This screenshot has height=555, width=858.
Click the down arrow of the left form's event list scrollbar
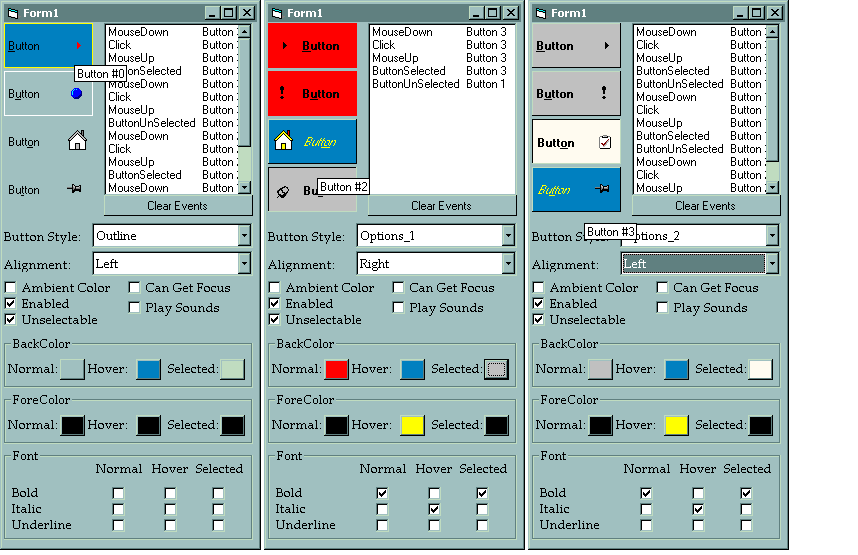point(244,188)
